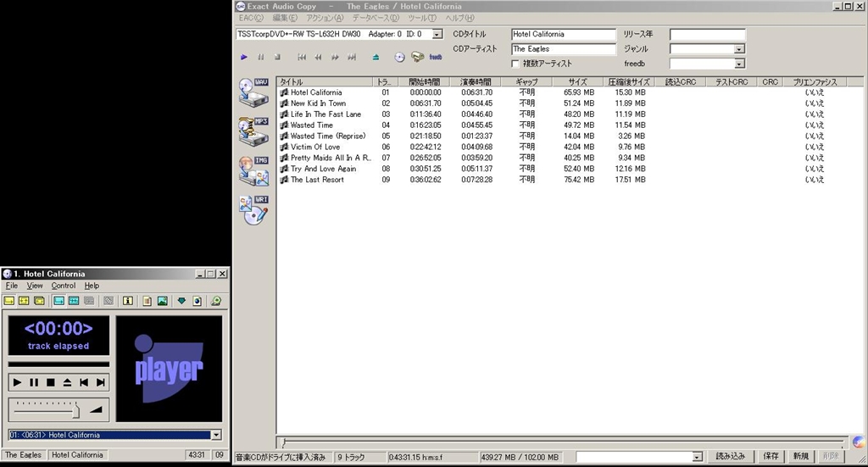Select the Wasted Time (Reprise) track row
868x467 pixels.
327,136
